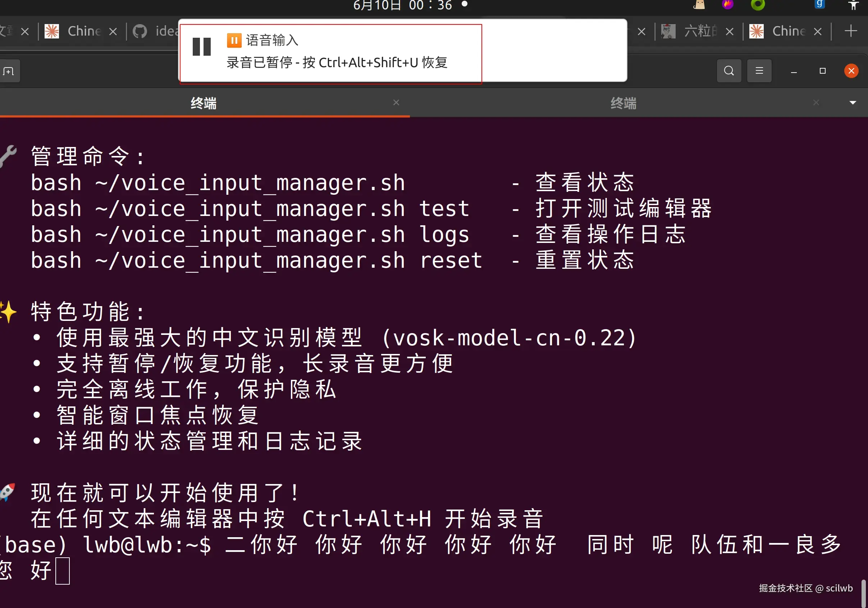Open the date and time clock menu

click(x=403, y=5)
